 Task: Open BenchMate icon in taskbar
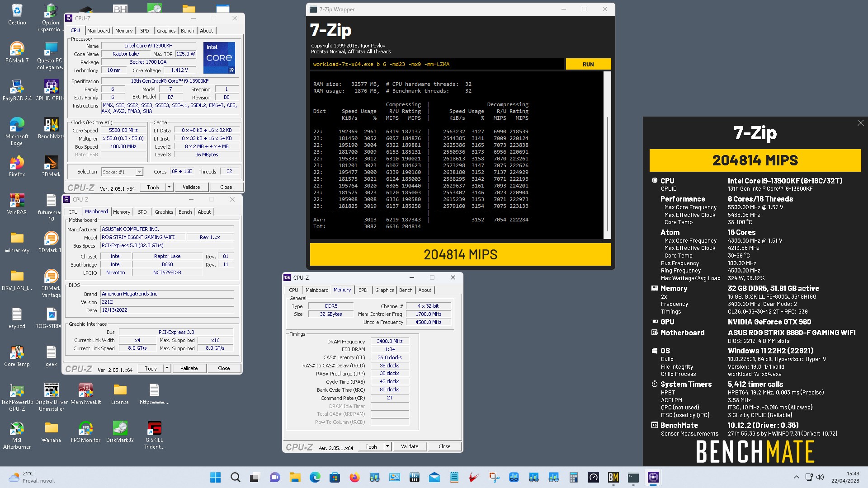click(x=613, y=477)
